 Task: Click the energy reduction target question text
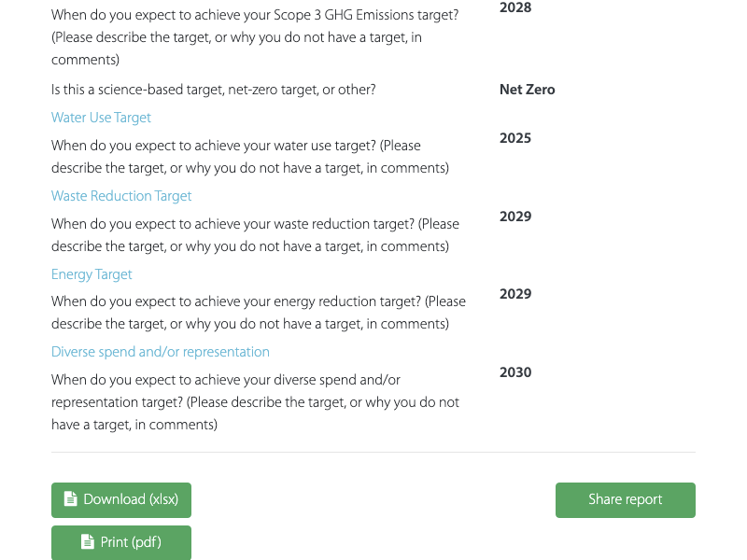pos(258,313)
